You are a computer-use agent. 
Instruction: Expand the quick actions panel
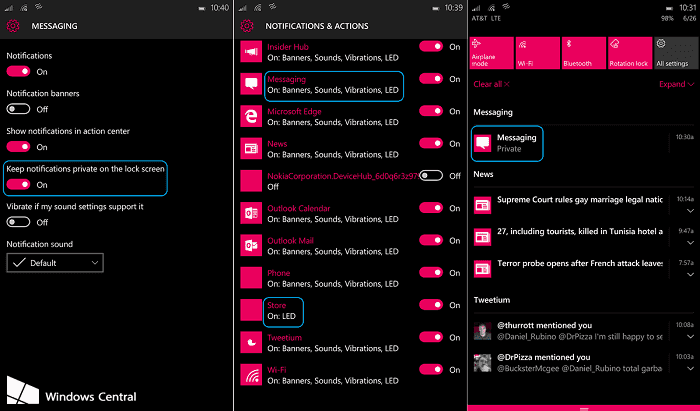[x=676, y=85]
